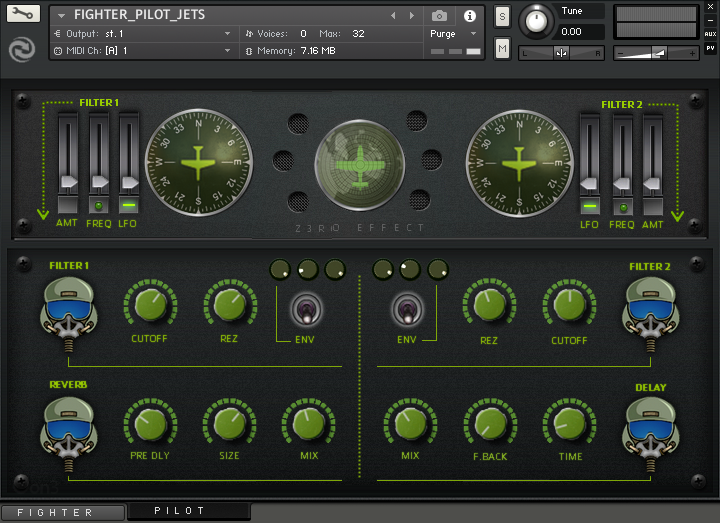Click the left Filter 1 compass gauge
This screenshot has width=720, height=523.
[198, 163]
